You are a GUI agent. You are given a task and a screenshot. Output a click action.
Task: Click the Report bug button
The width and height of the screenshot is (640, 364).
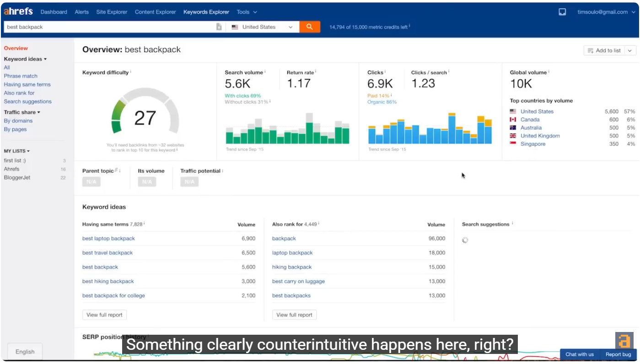tap(618, 354)
